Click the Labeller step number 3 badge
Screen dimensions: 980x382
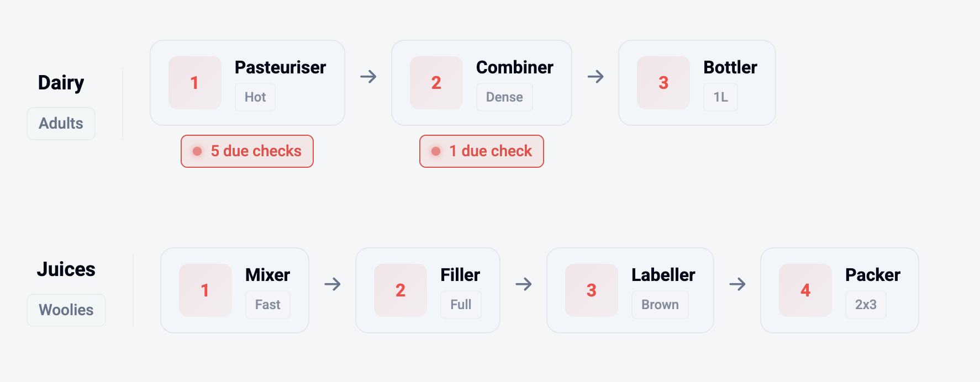[591, 290]
